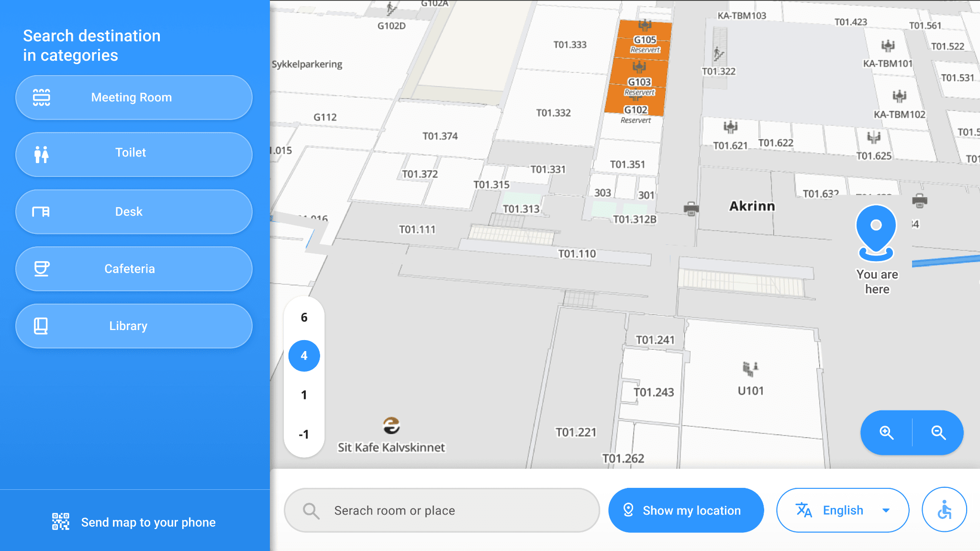Select the Meeting Room category icon
This screenshot has height=551, width=980.
[42, 97]
